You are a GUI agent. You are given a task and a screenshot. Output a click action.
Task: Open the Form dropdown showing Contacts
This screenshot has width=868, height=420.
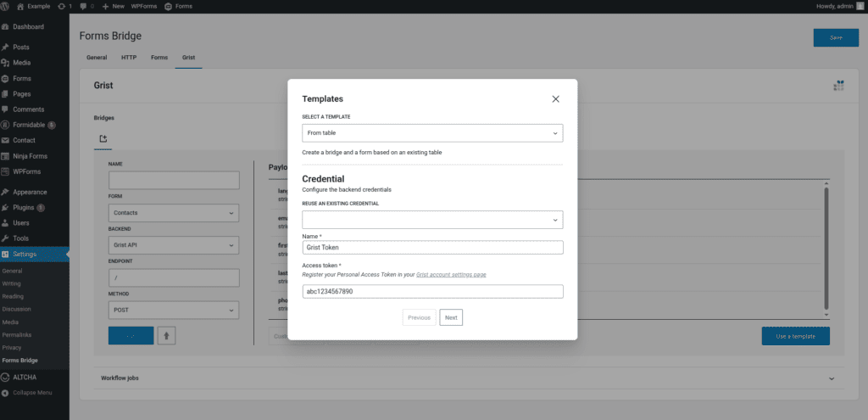click(174, 213)
